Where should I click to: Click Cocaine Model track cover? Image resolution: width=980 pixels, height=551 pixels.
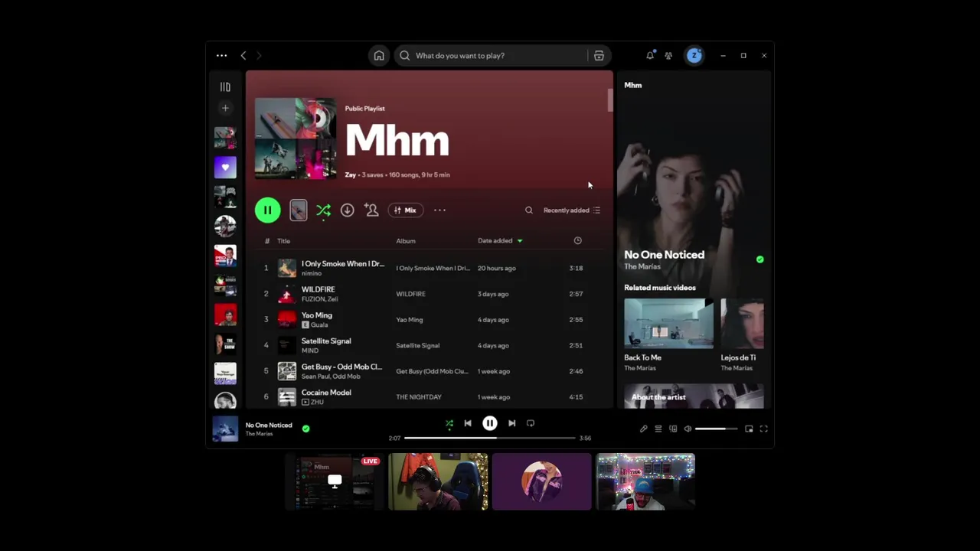pos(286,397)
